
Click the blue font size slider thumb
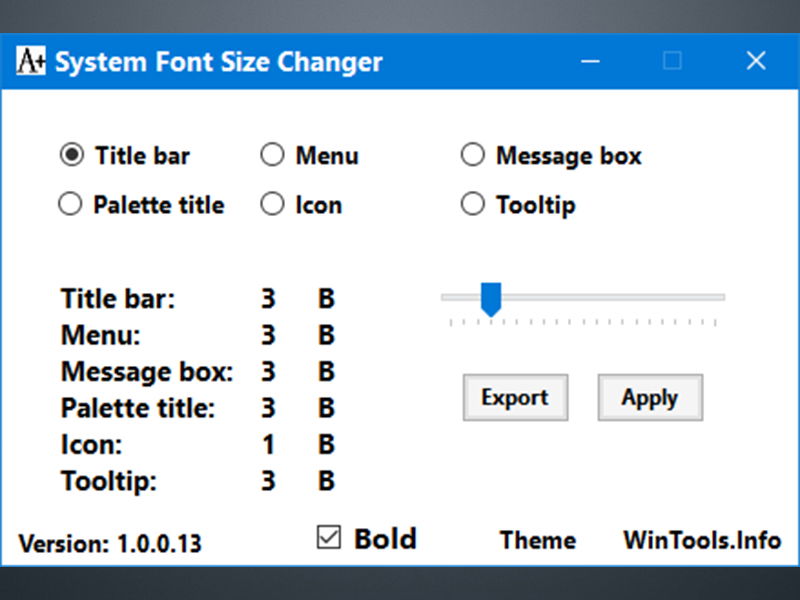coord(490,298)
